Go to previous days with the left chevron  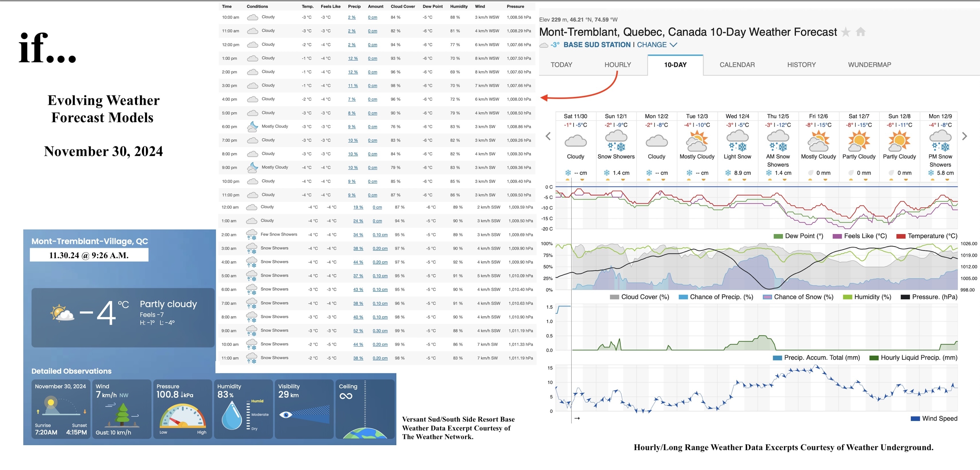click(x=548, y=136)
